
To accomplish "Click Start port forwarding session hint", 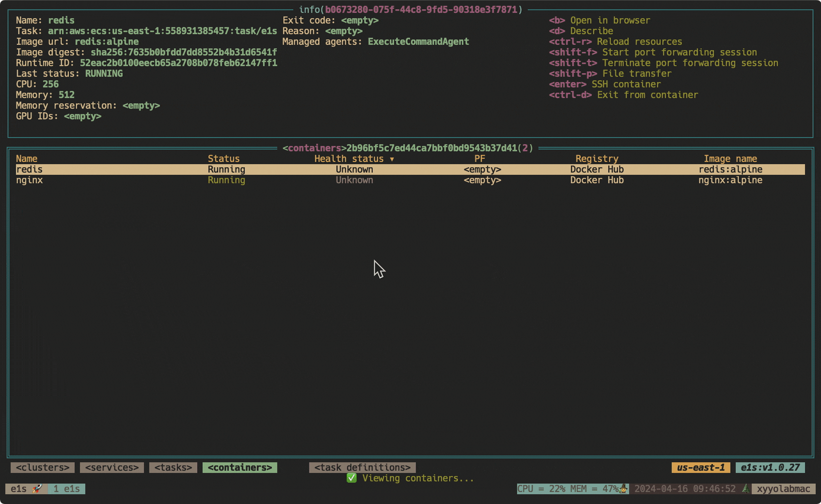I will (x=653, y=52).
